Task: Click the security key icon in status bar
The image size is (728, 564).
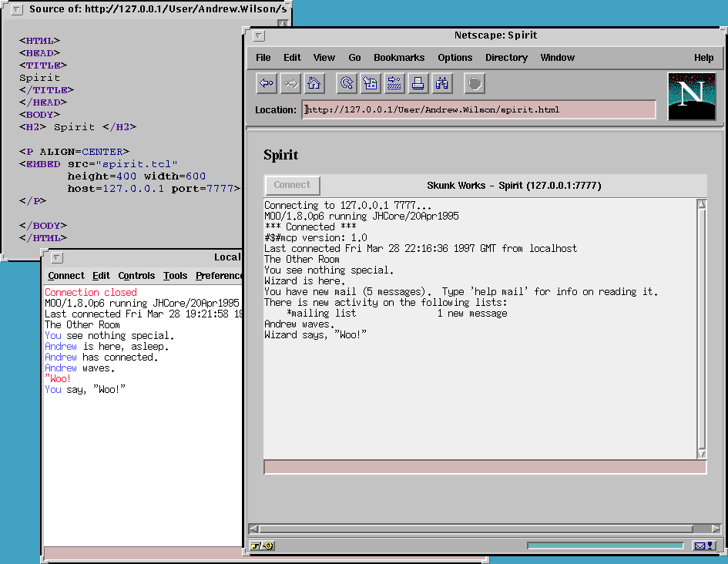Action: coord(262,546)
